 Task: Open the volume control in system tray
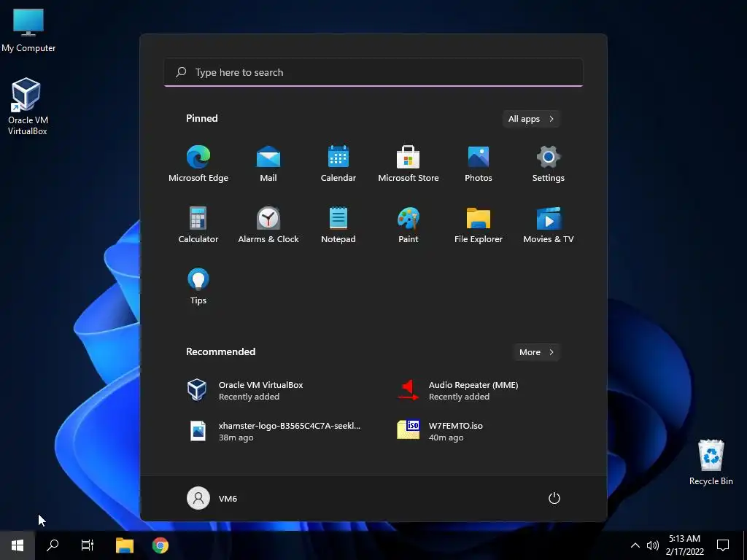[653, 545]
